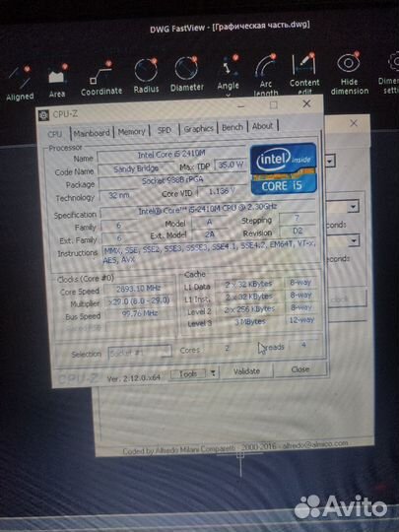Click the Max TDP value '35.0 W'
Image resolution: width=399 pixels, height=532 pixels.
231,165
